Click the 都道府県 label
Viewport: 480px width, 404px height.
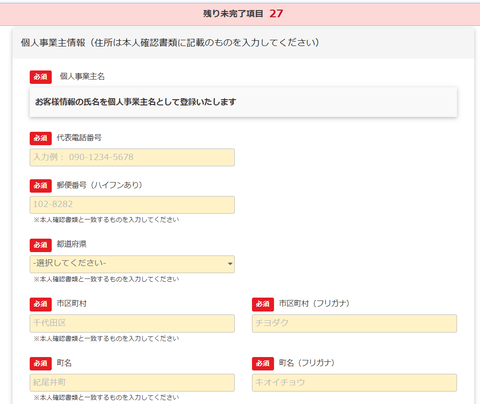click(x=71, y=244)
